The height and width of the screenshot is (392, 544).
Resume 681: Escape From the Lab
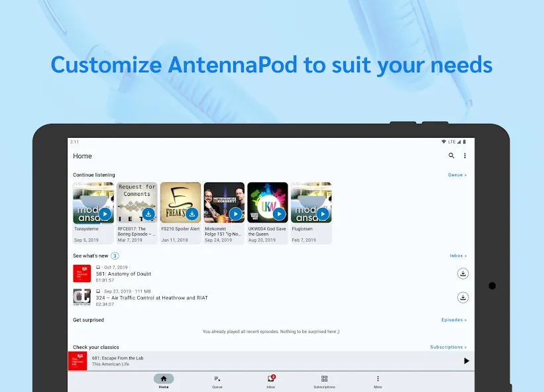coord(466,361)
